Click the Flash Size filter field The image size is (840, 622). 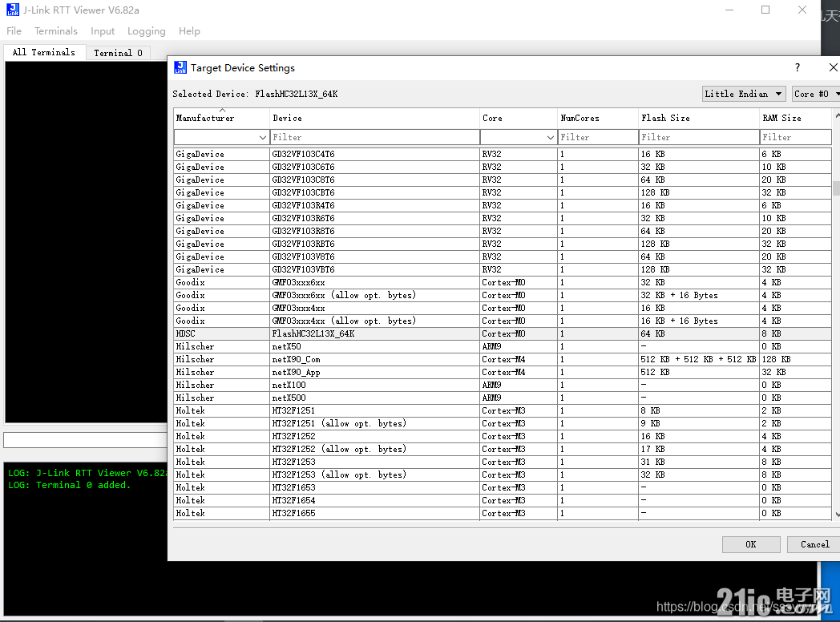[x=699, y=138]
